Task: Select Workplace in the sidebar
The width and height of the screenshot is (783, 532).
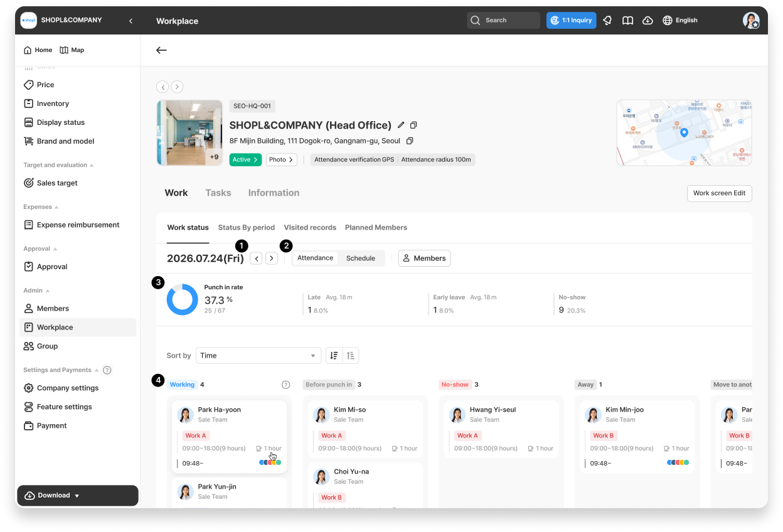Action: pyautogui.click(x=78, y=327)
